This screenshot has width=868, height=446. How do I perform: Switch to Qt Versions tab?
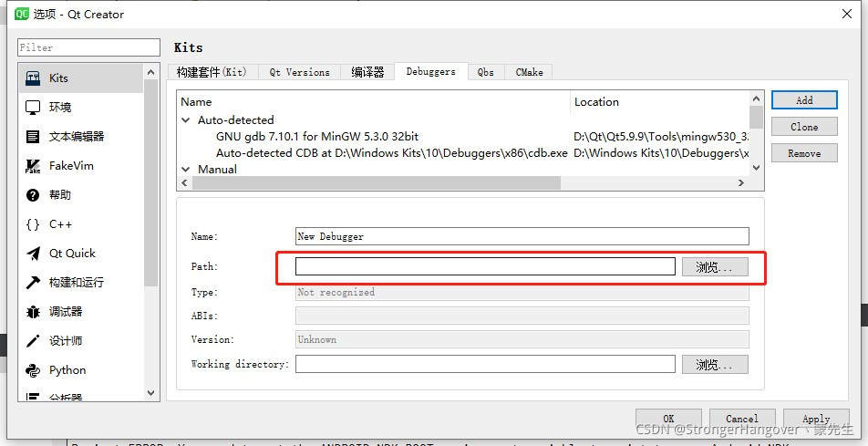pyautogui.click(x=299, y=72)
